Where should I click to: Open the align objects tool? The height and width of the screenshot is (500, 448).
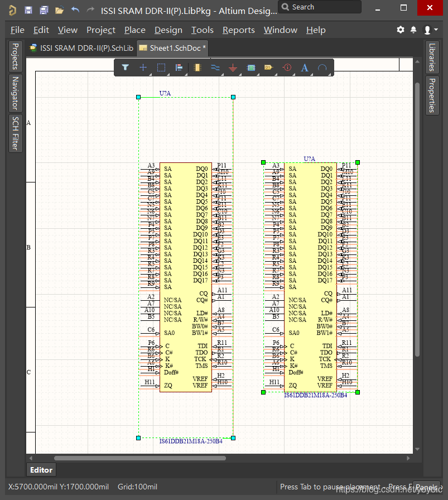click(x=179, y=68)
